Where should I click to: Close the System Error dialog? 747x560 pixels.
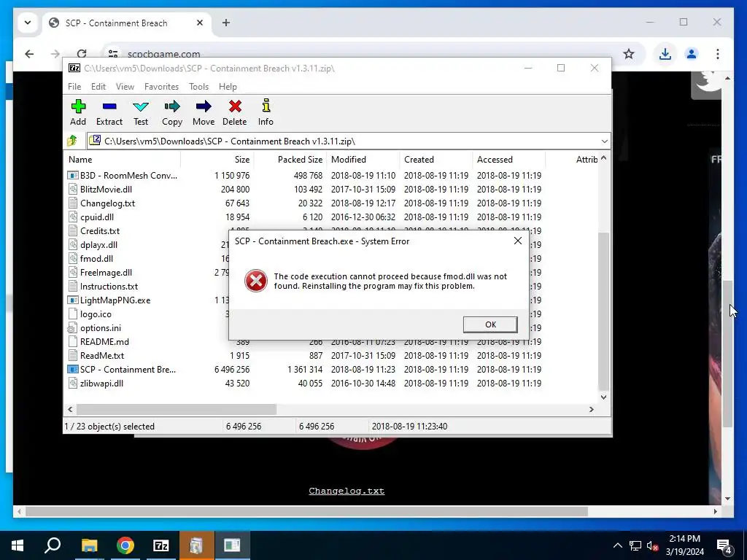tap(518, 241)
